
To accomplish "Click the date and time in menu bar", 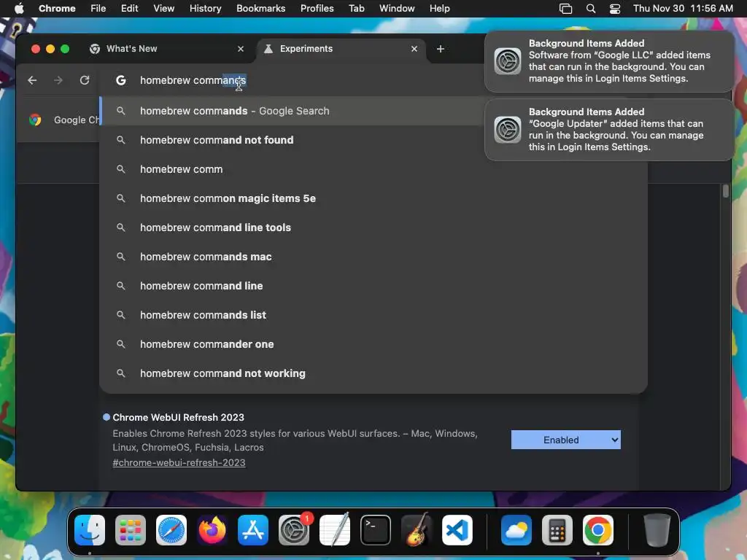I will (683, 9).
